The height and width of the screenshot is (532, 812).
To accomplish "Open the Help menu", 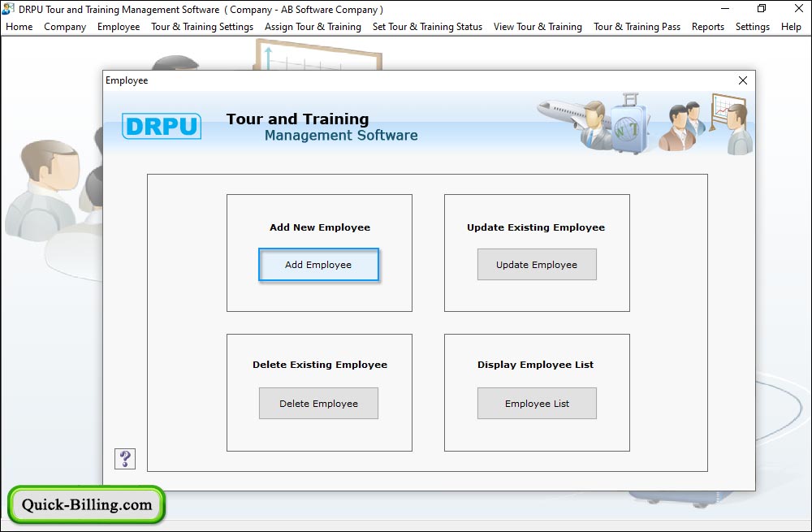I will 791,27.
